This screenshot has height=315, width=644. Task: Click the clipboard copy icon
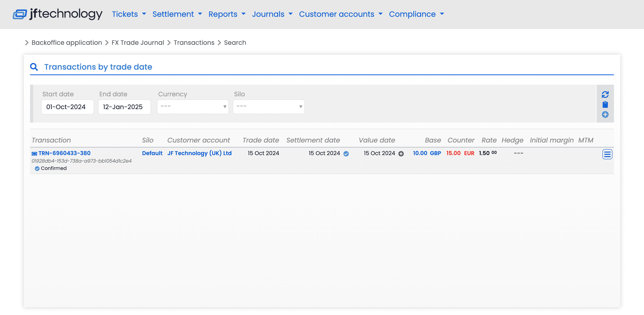[x=605, y=104]
